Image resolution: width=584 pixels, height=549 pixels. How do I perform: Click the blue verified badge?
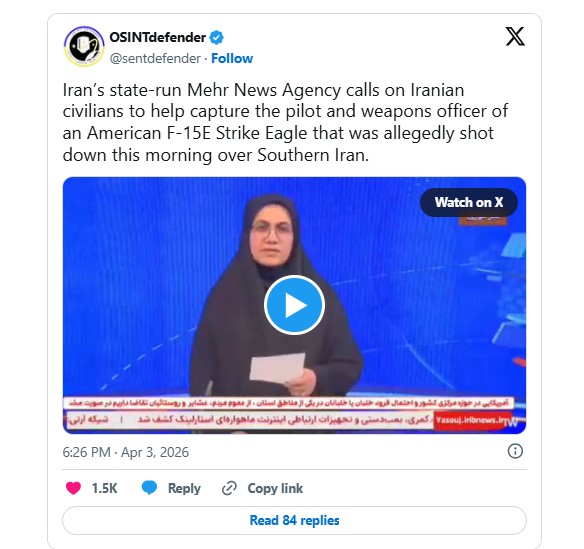pos(217,38)
